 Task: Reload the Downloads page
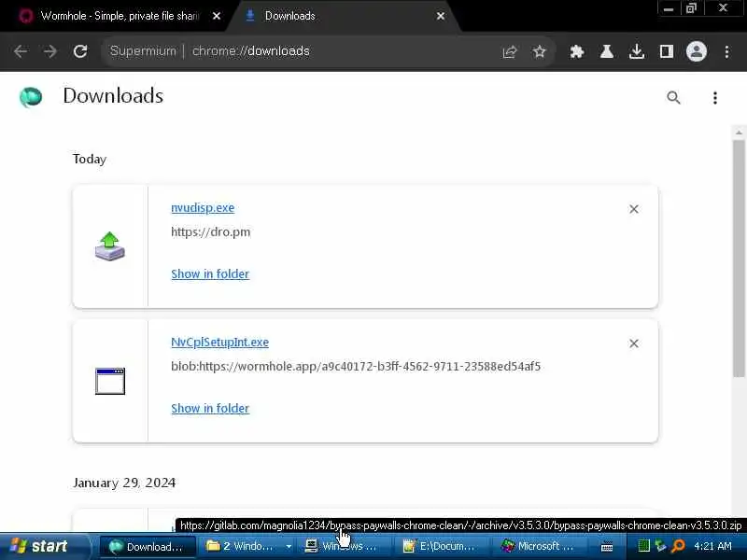point(80,51)
